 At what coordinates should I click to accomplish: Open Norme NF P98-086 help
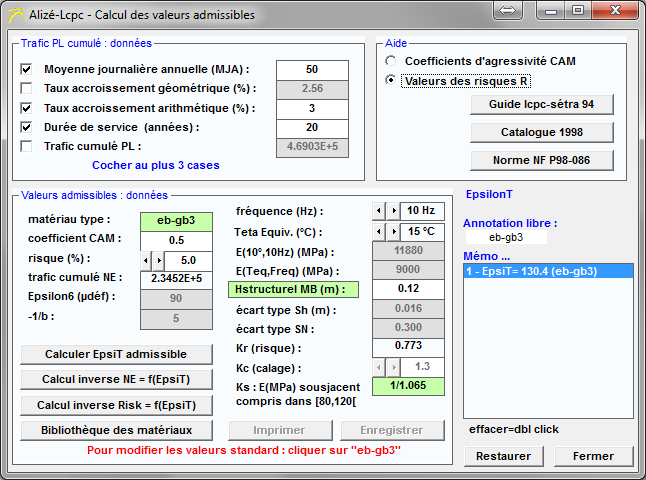(542, 160)
